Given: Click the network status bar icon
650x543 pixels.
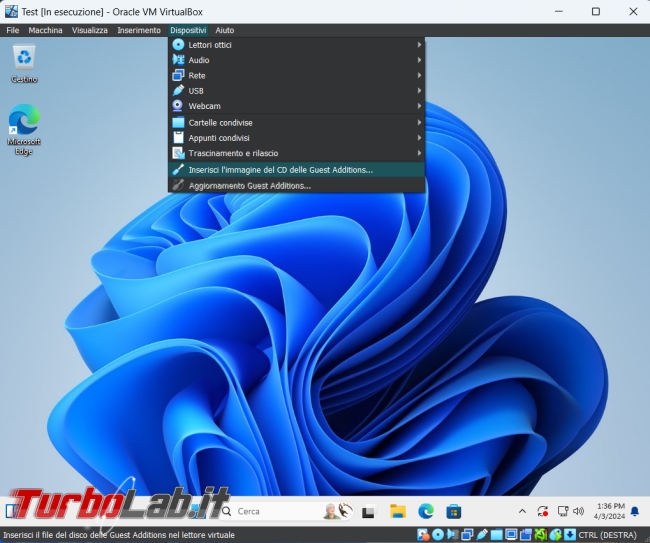Looking at the screenshot, I should [467, 535].
